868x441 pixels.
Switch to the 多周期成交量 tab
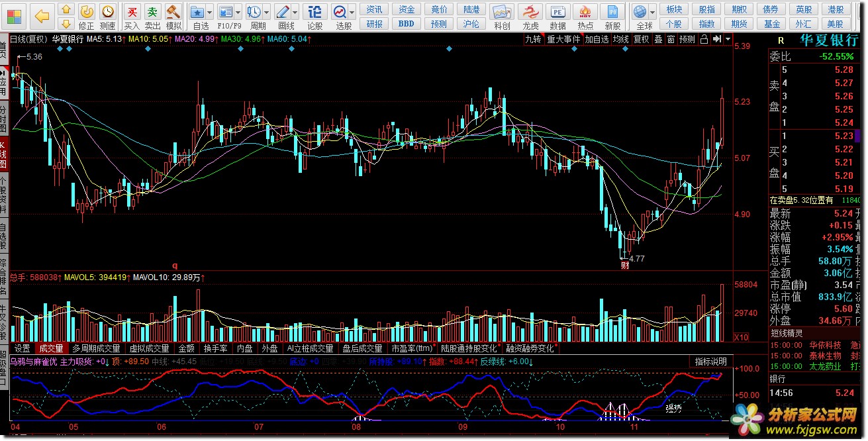tap(97, 348)
